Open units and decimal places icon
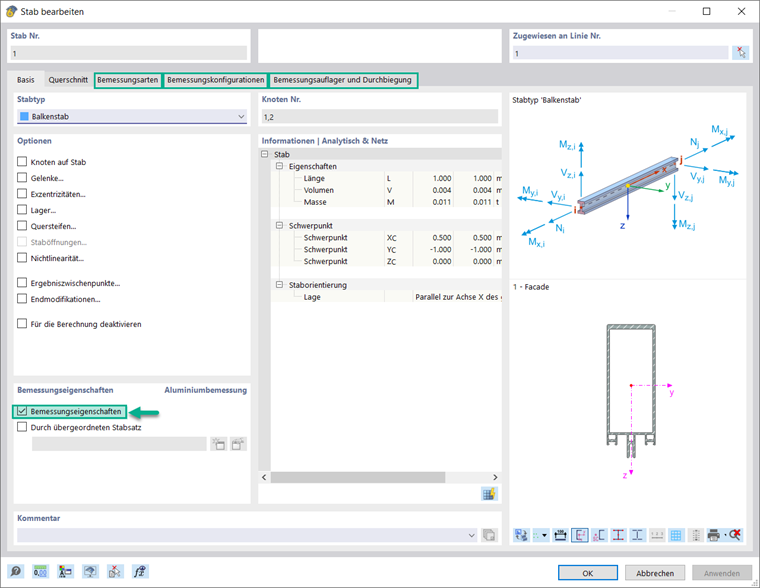Viewport: 760px width, 588px height. click(40, 572)
